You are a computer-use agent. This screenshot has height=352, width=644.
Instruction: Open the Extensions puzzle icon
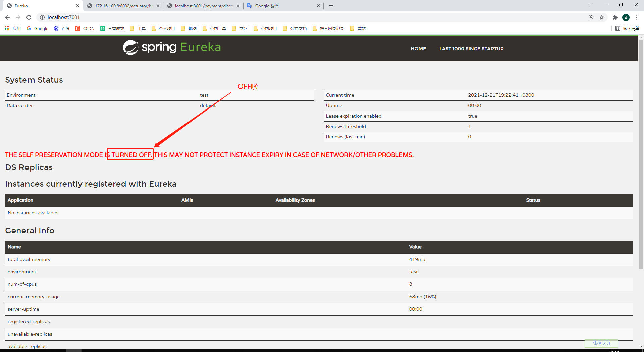point(615,17)
